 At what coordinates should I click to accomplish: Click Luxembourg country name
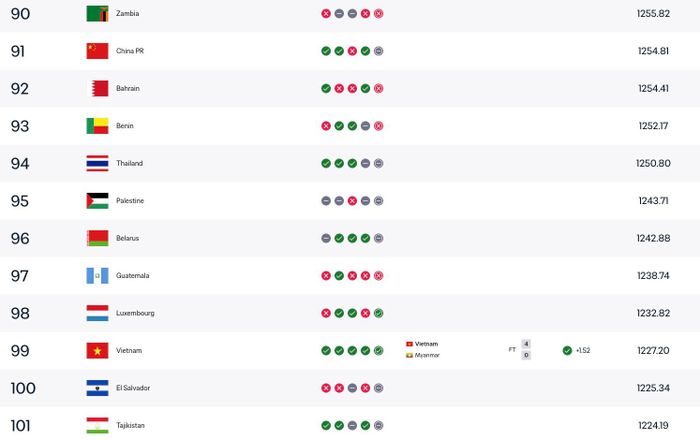[x=135, y=313]
